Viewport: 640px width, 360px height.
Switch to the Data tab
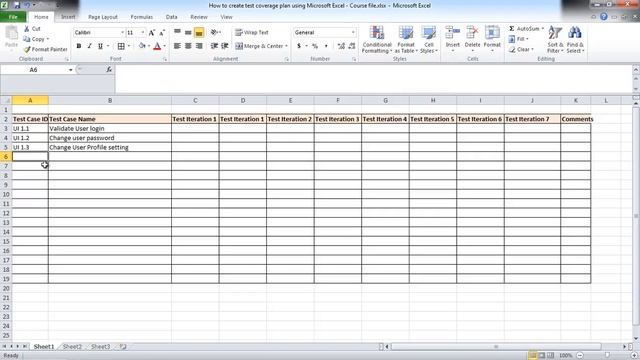click(x=171, y=17)
